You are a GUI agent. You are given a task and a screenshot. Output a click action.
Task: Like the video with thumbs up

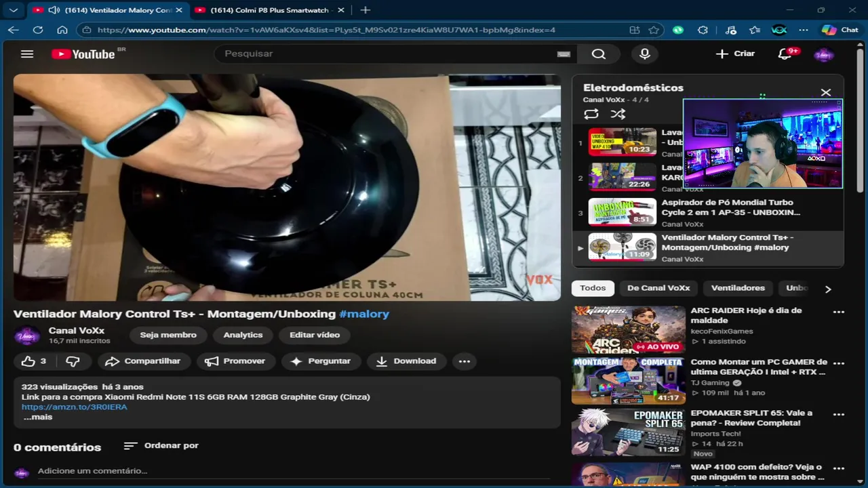(x=35, y=361)
